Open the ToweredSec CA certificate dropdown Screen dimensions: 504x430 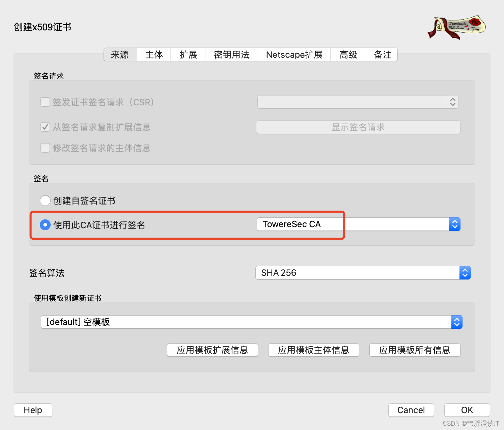359,224
